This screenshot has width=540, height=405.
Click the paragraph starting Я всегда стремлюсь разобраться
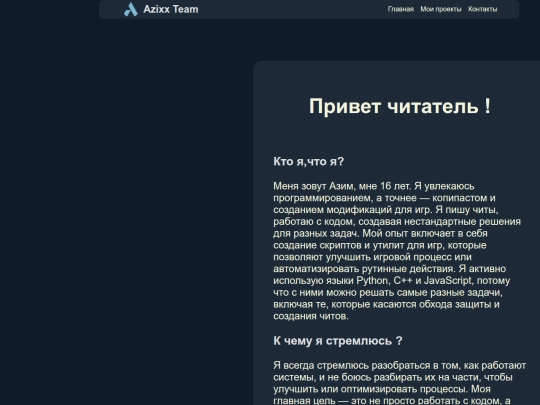click(399, 382)
